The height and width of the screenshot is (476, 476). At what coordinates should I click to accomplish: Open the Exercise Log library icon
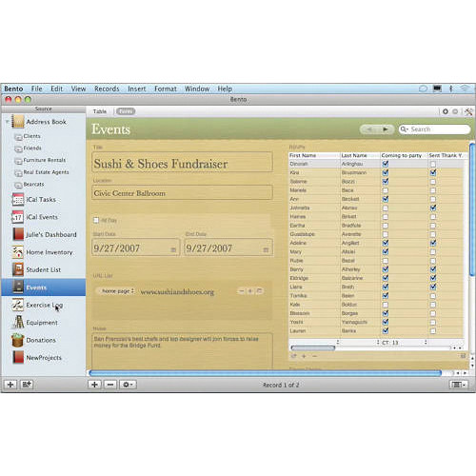click(x=17, y=305)
